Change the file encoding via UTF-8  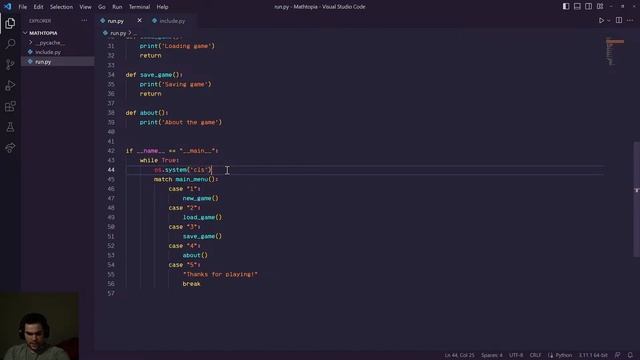point(516,355)
